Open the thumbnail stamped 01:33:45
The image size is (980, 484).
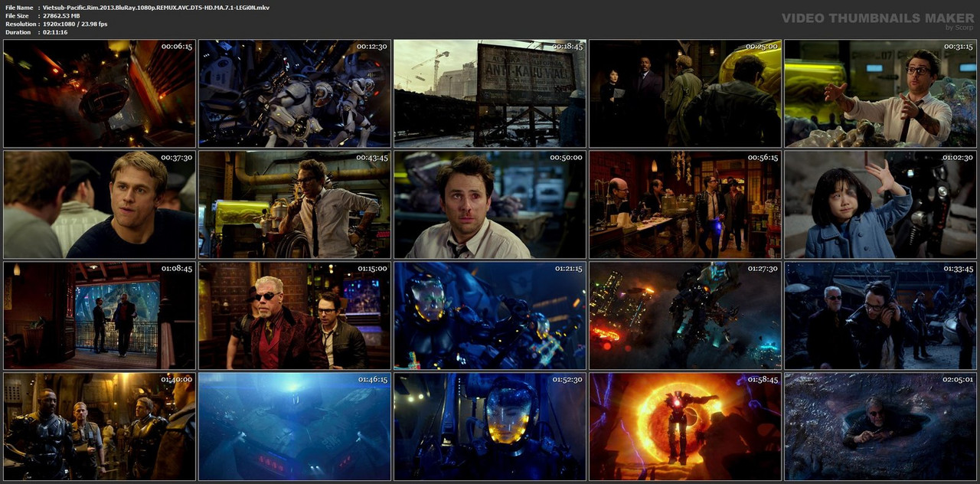[880, 316]
